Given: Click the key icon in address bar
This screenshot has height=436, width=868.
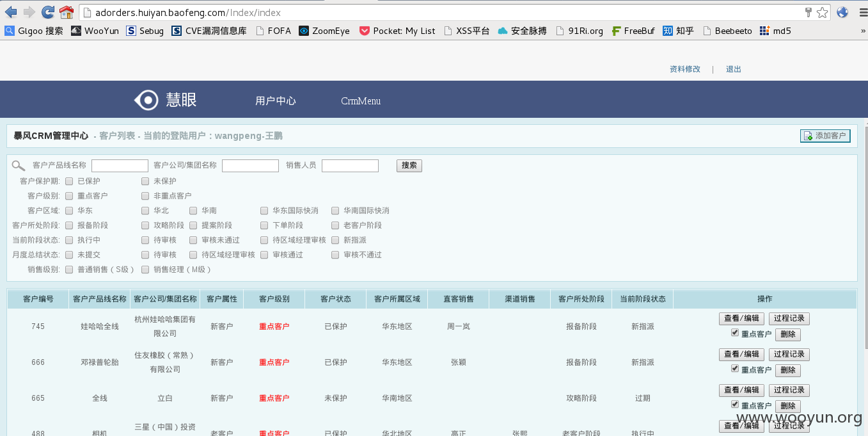Looking at the screenshot, I should [808, 12].
